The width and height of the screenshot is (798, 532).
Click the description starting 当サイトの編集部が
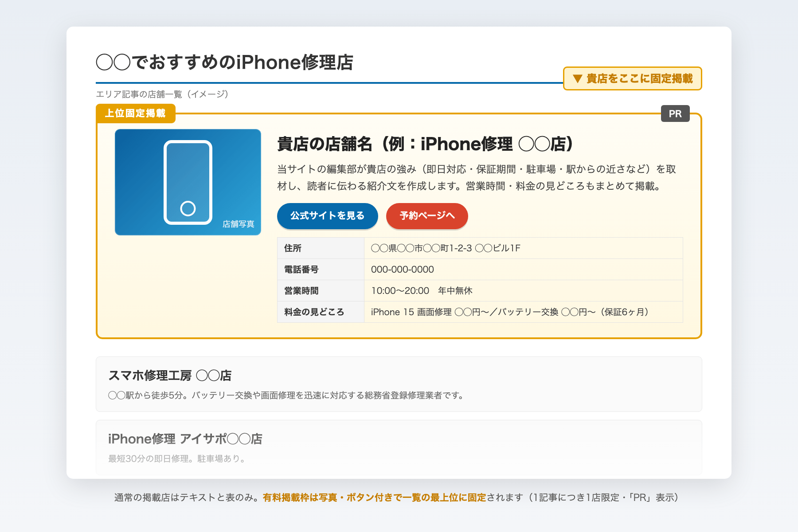point(477,177)
